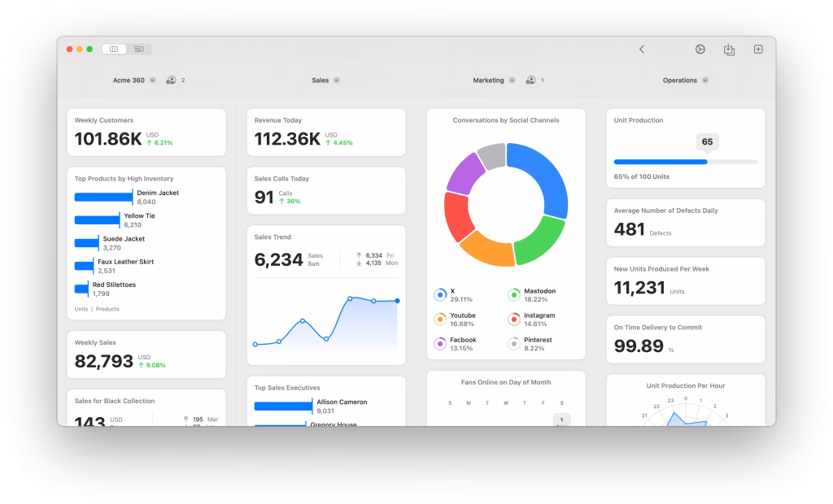Click the Instagram legend ring icon
This screenshot has width=833, height=504.
514,319
